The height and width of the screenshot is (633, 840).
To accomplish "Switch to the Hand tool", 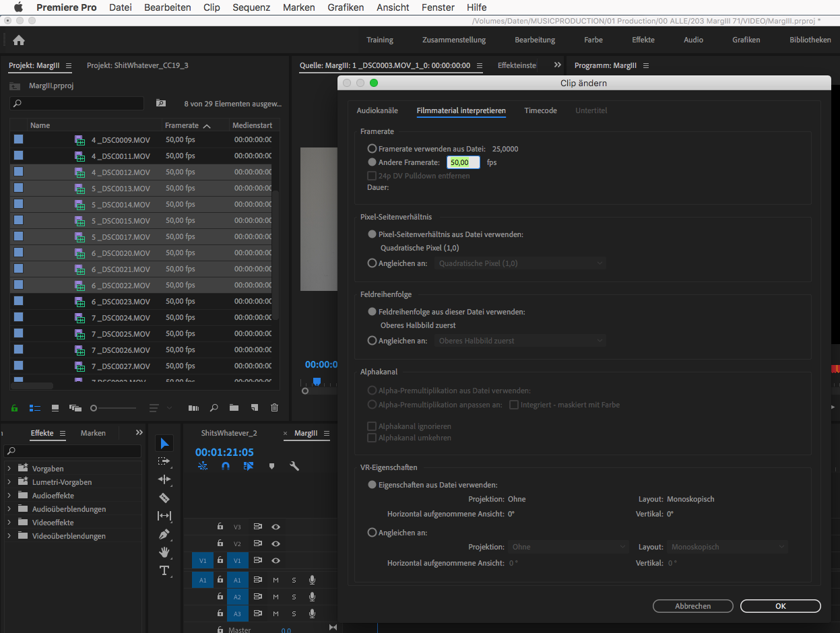I will pyautogui.click(x=164, y=552).
